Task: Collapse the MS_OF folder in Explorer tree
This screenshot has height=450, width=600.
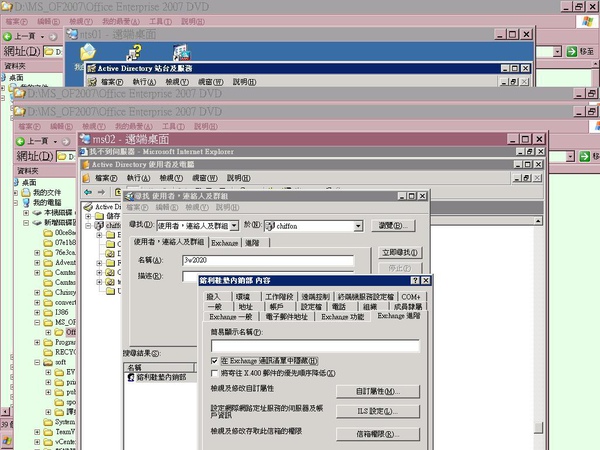Action: click(x=37, y=323)
